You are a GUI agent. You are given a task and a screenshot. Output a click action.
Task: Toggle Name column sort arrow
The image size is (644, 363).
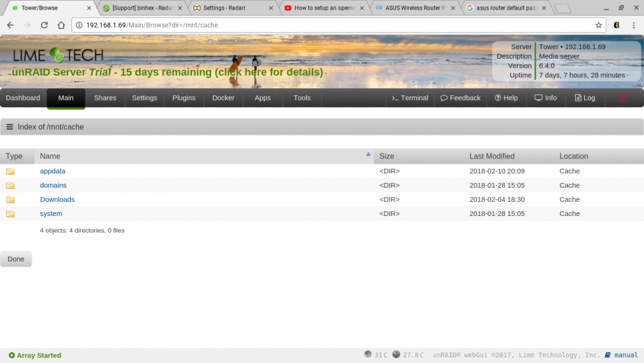click(x=368, y=154)
